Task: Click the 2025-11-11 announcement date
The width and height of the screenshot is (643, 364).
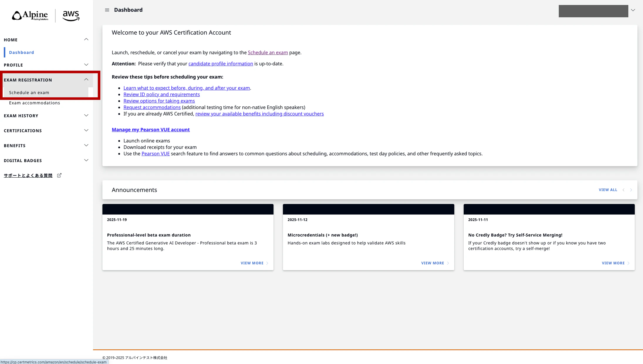Action: coord(478,220)
